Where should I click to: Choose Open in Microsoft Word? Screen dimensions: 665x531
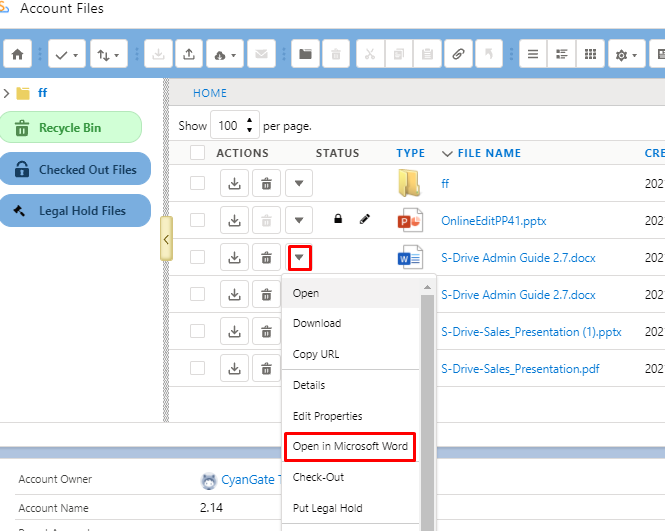coord(350,446)
